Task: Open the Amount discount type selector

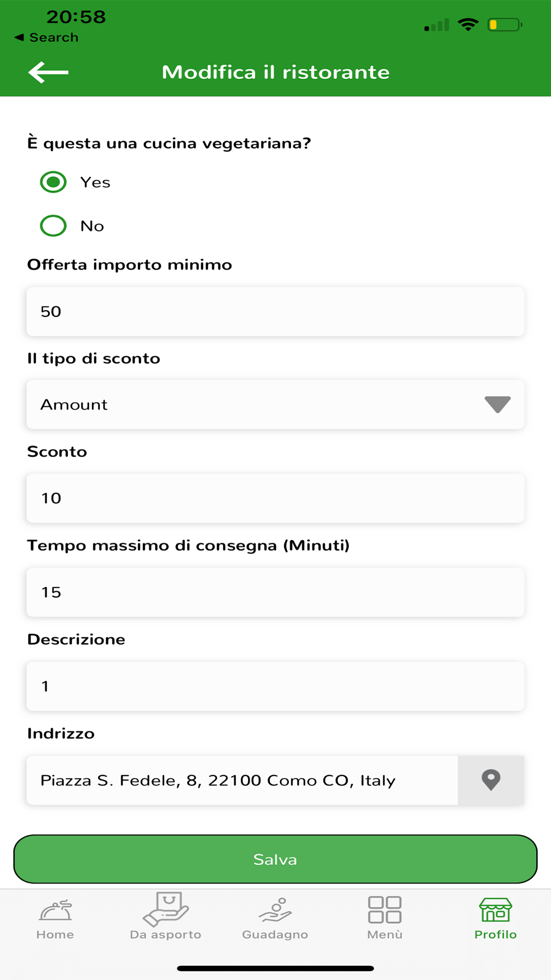Action: click(x=275, y=405)
